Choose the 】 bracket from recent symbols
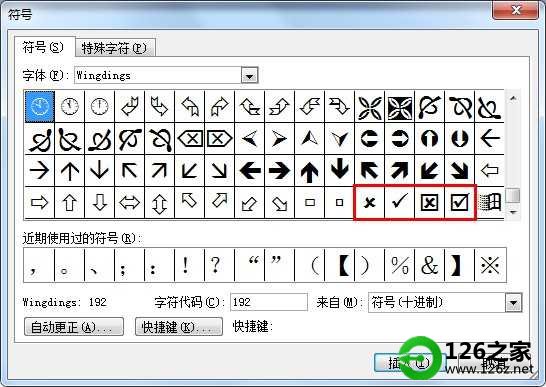 click(459, 265)
